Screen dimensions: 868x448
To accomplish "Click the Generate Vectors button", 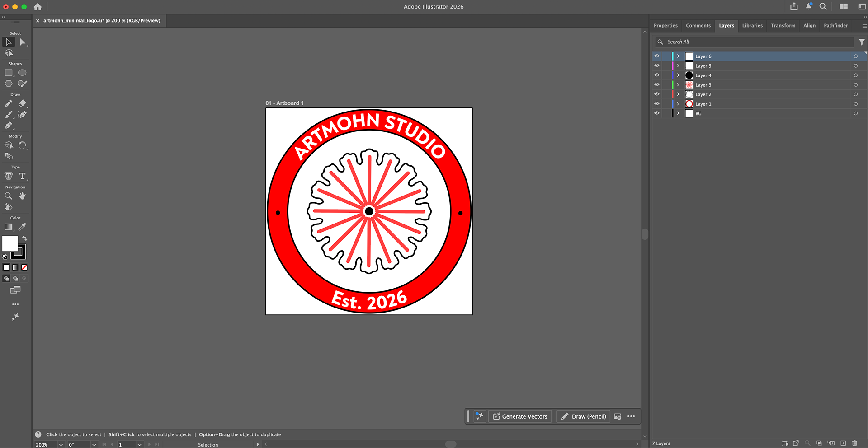I will (x=520, y=416).
